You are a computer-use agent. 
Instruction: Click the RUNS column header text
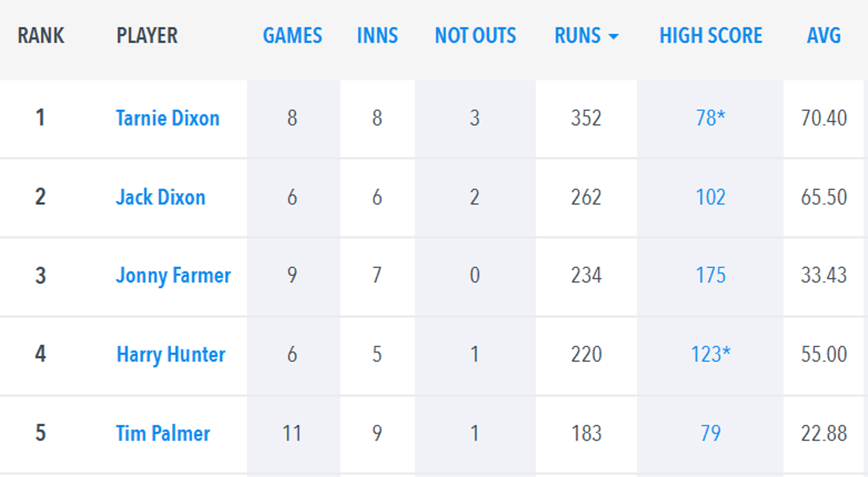[x=577, y=36]
